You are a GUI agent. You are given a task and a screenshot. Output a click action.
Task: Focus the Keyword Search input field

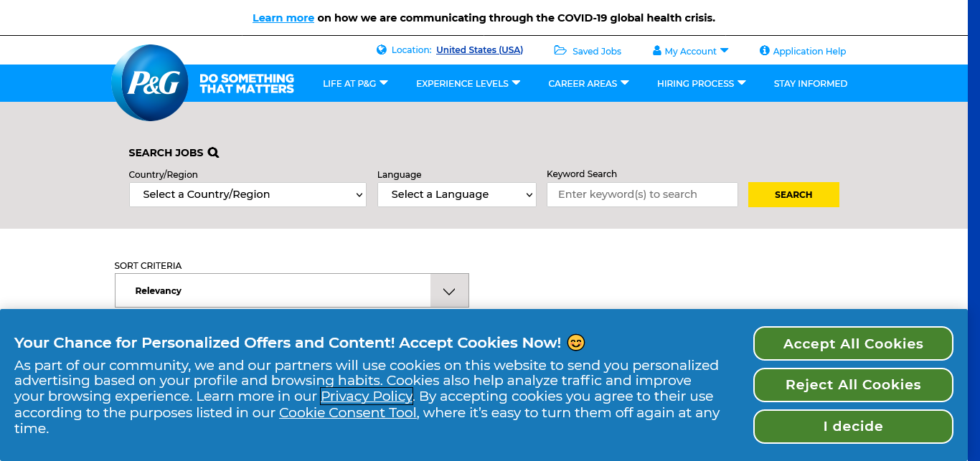click(x=642, y=194)
